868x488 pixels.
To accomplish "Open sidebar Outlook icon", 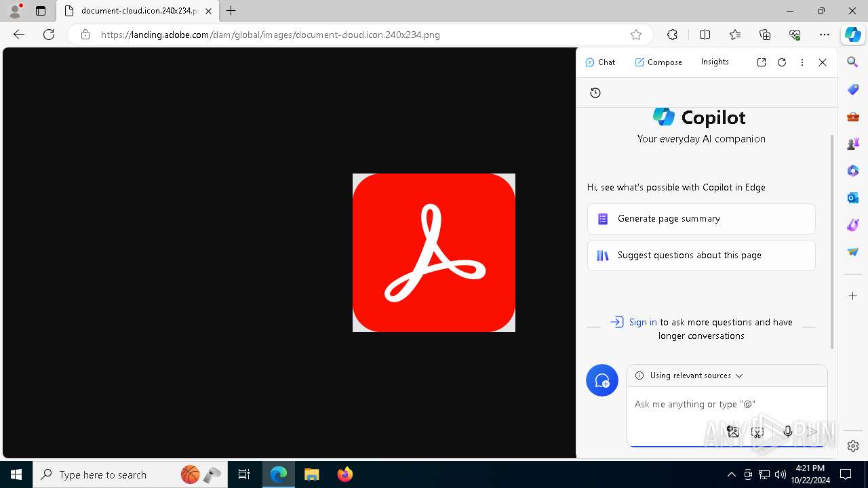I will [853, 198].
